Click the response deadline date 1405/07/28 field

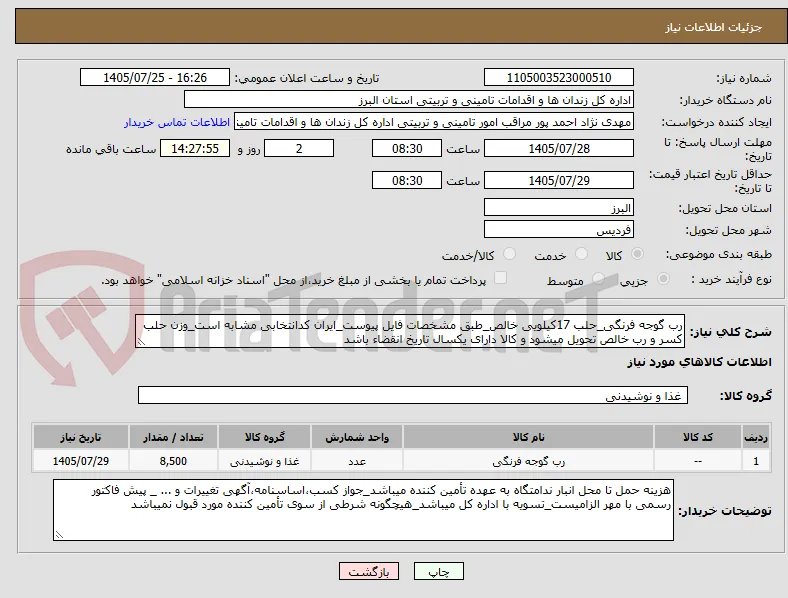(x=558, y=148)
